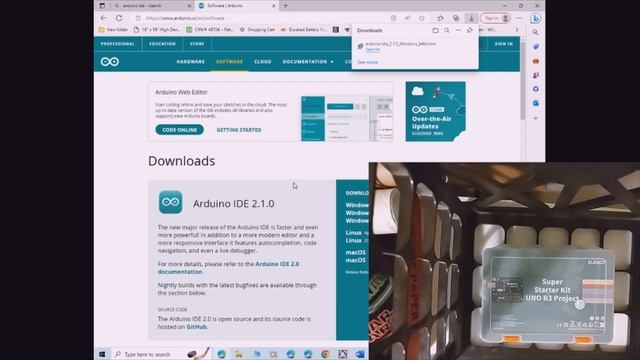Add a sidebar app with plus icon
The width and height of the screenshot is (640, 360).
point(536,118)
